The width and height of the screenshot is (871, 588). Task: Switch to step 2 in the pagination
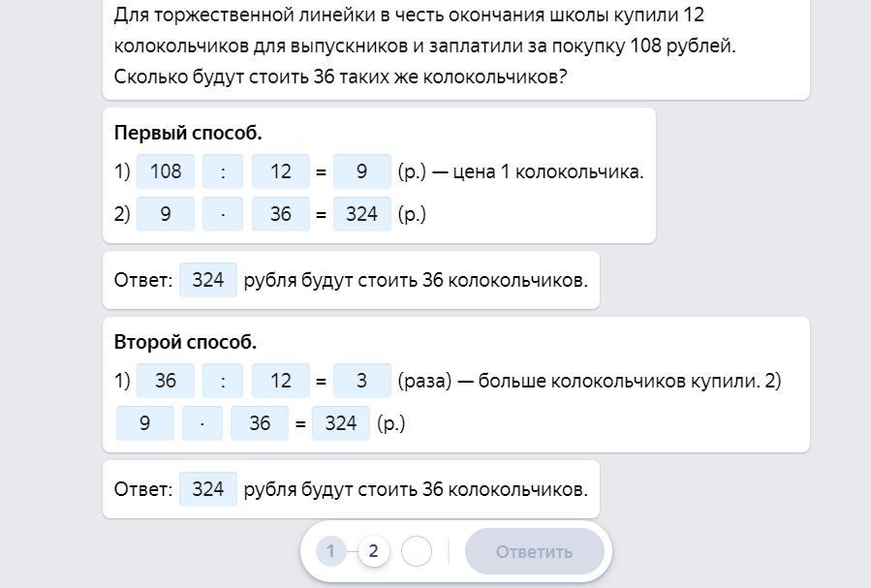coord(373,551)
